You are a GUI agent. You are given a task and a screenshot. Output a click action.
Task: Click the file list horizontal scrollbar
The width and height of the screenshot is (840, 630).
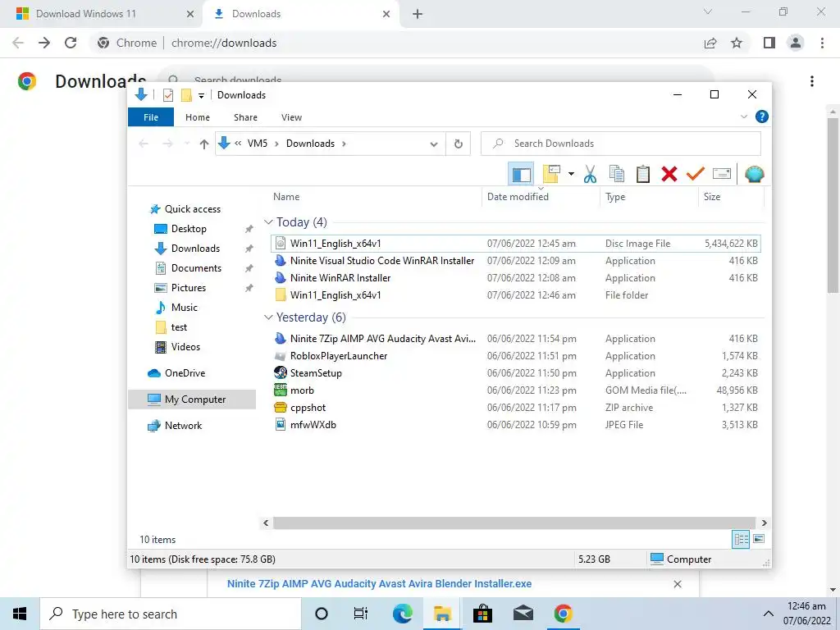point(514,523)
